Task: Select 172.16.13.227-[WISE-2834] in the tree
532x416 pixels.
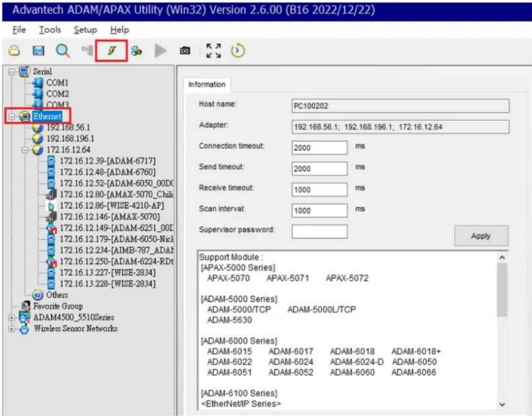Action: (108, 272)
